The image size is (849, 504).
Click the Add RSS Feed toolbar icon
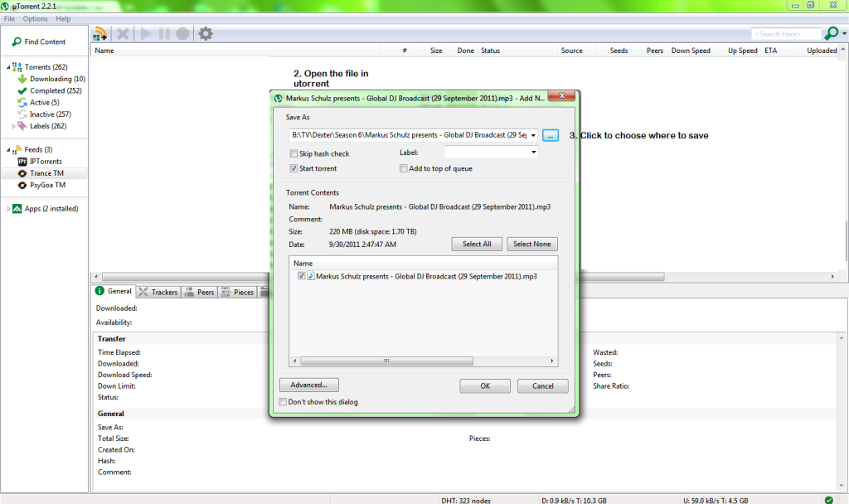point(100,33)
